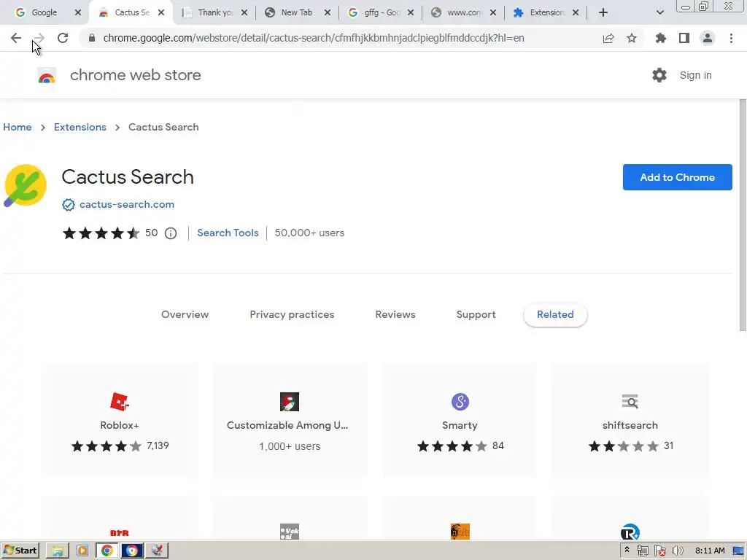This screenshot has width=747, height=560.
Task: Show hidden system tray icons
Action: (x=627, y=551)
